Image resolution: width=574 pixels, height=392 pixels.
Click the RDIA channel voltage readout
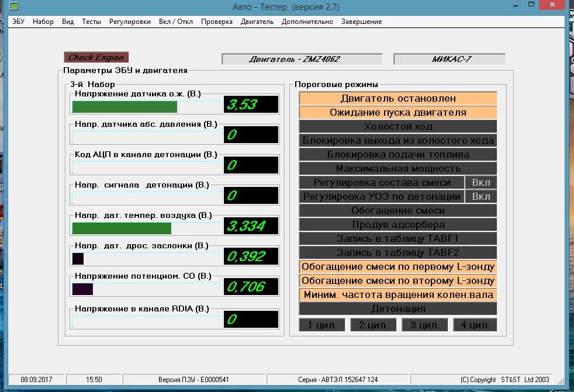[x=251, y=320]
